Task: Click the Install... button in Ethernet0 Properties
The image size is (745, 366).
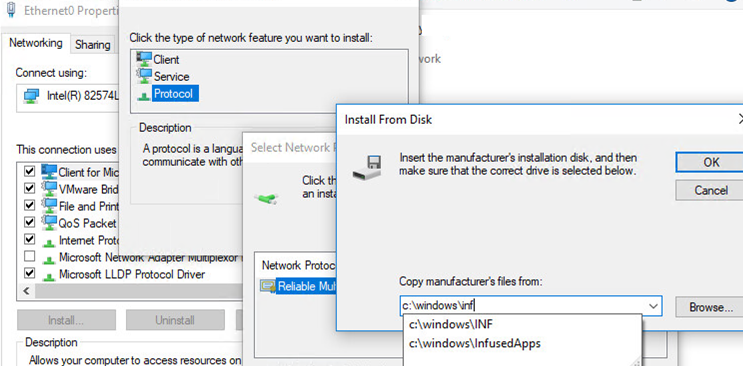Action: [67, 320]
